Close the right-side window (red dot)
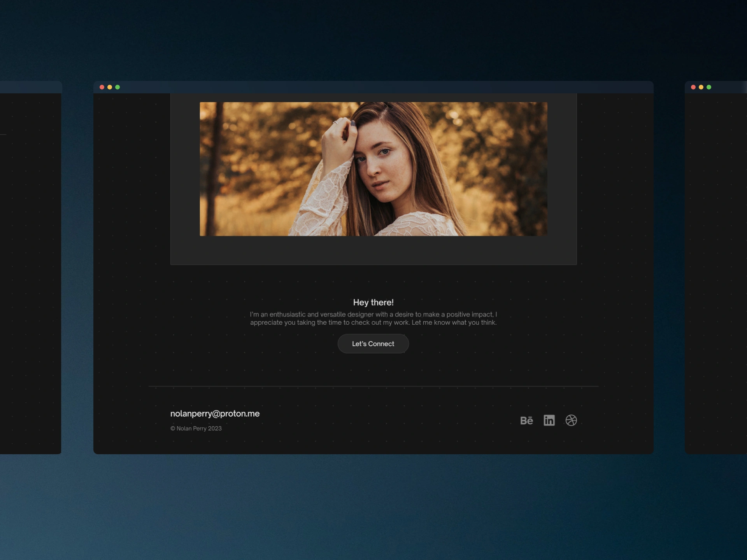Screen dimensions: 747x560 tap(693, 87)
